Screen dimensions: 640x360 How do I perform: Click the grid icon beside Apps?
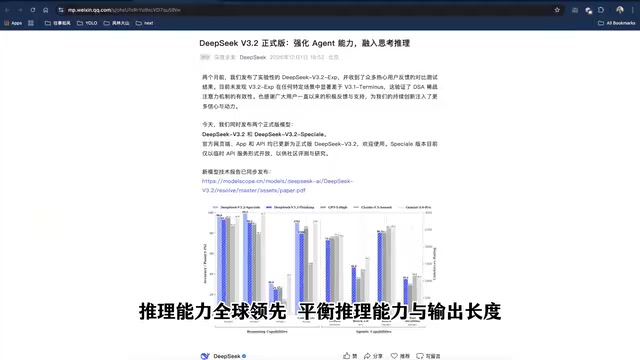(x=31, y=23)
